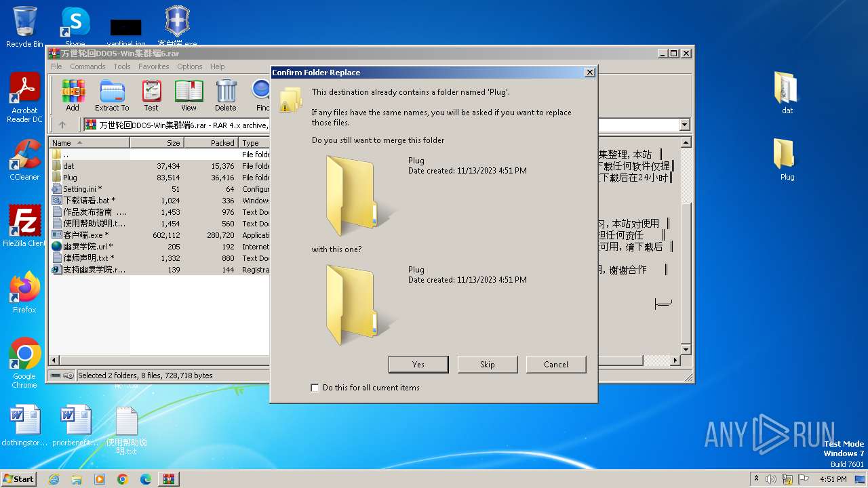Click the Test archive toolbar icon

click(151, 96)
